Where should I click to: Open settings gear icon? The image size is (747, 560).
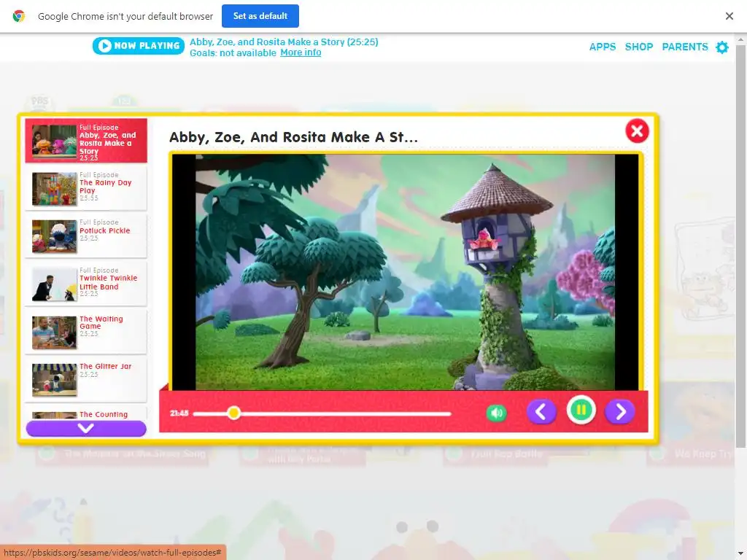coord(722,47)
